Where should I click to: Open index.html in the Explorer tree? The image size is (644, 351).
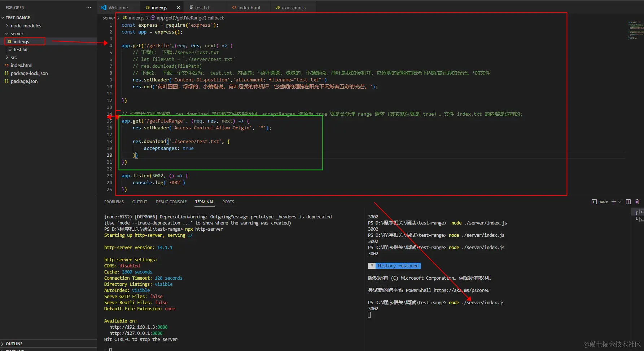[22, 65]
